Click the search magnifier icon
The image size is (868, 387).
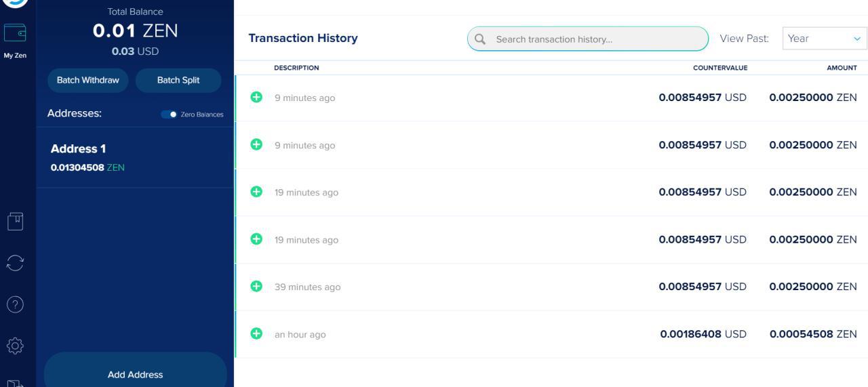pyautogui.click(x=480, y=39)
